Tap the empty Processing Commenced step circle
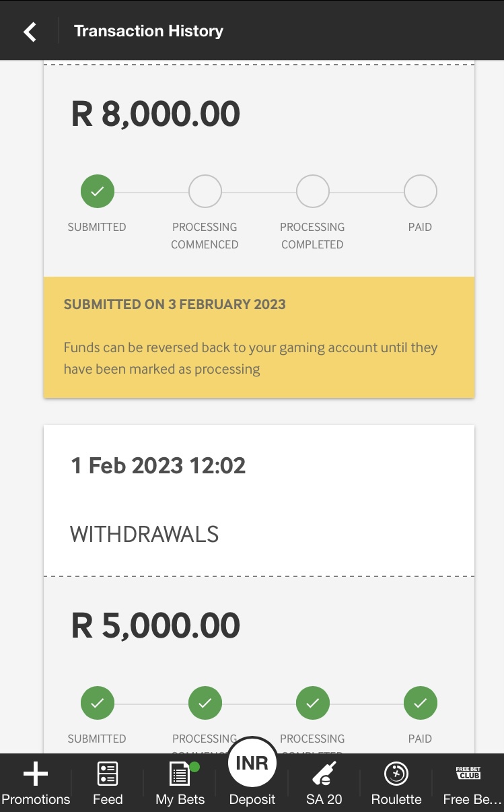504x812 pixels. click(205, 192)
